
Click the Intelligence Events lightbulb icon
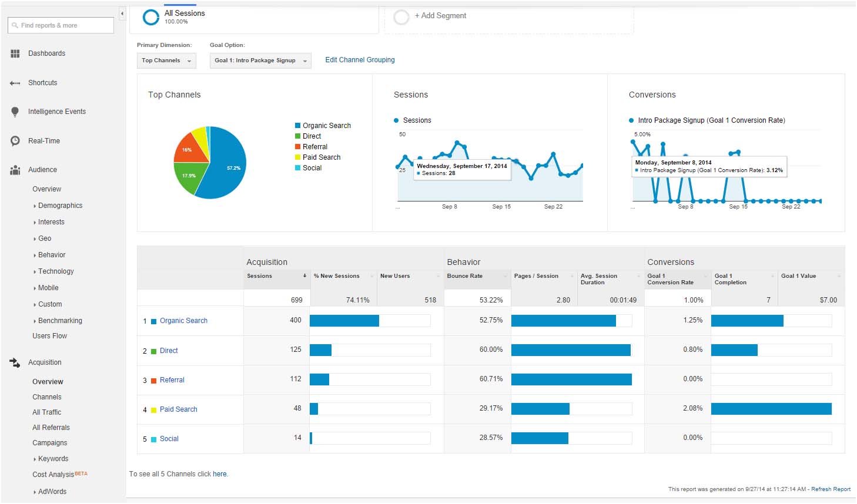pos(15,112)
